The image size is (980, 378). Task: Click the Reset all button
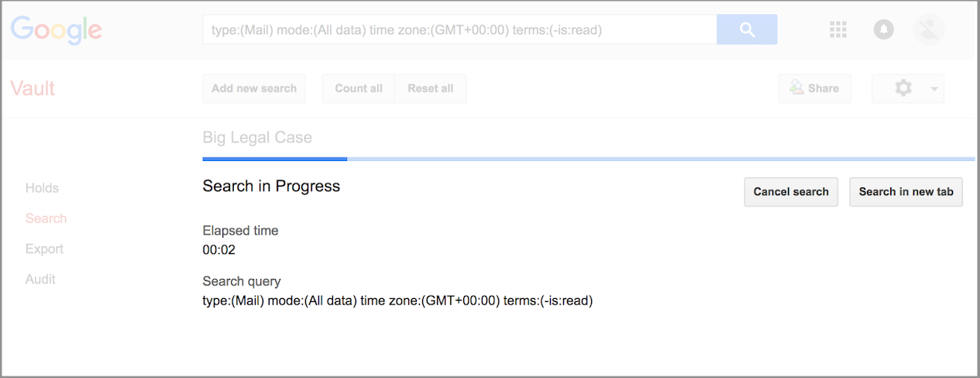(431, 88)
